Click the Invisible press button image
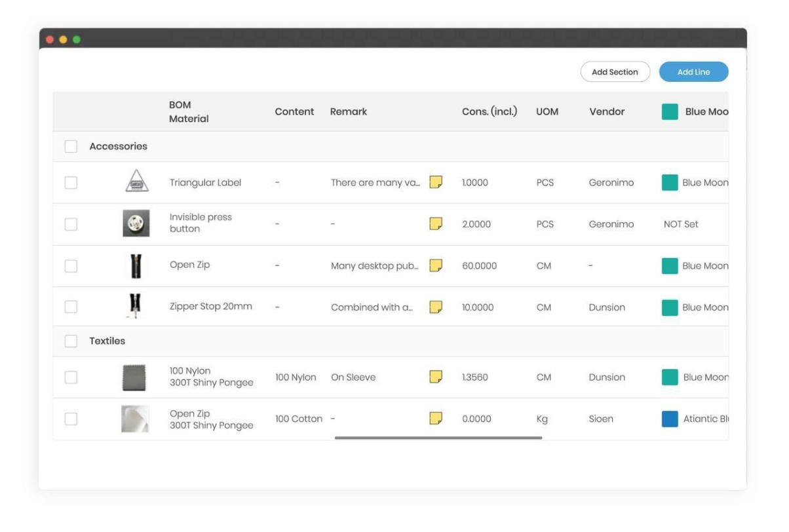Image resolution: width=789 pixels, height=532 pixels. (136, 223)
